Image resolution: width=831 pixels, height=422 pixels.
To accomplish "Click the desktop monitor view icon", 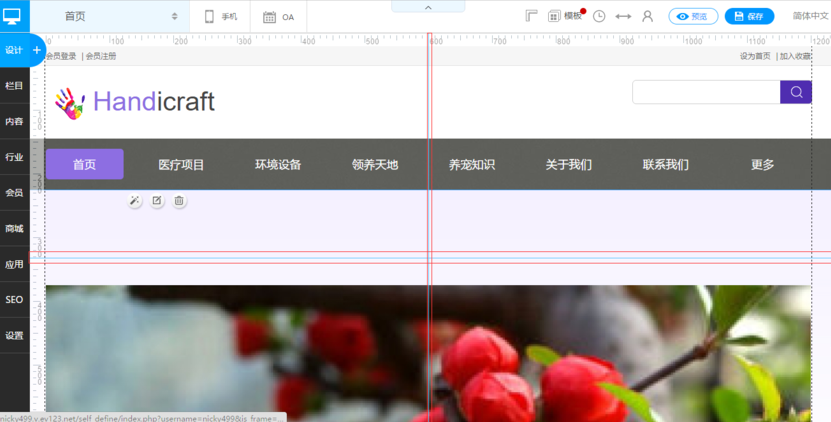I will click(12, 16).
